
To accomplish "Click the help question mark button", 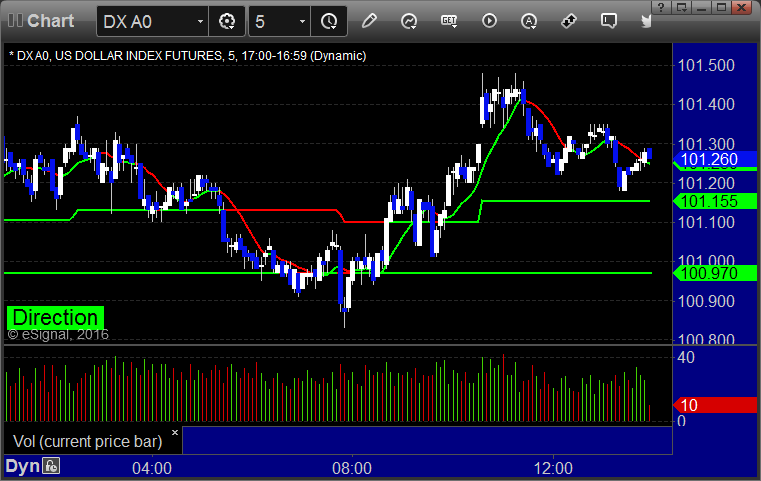I will pos(661,7).
